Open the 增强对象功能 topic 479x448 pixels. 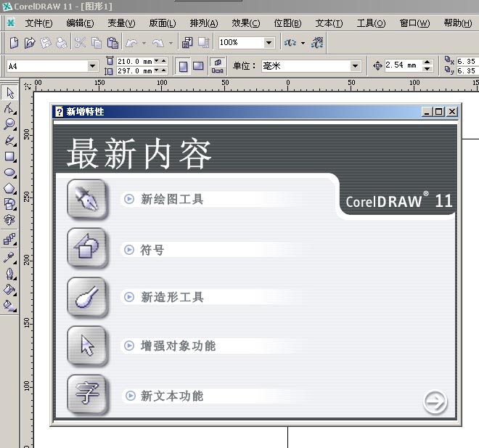pos(178,346)
